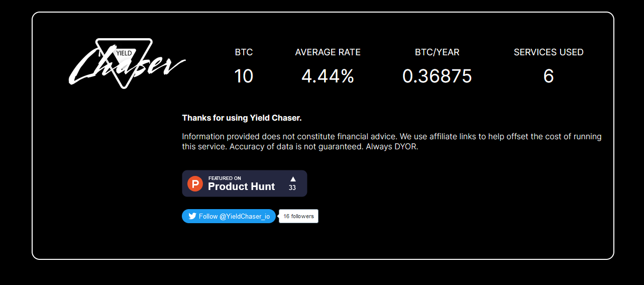The image size is (644, 285).
Task: Click the small YIELD text inside logo triangle
Action: click(x=124, y=53)
